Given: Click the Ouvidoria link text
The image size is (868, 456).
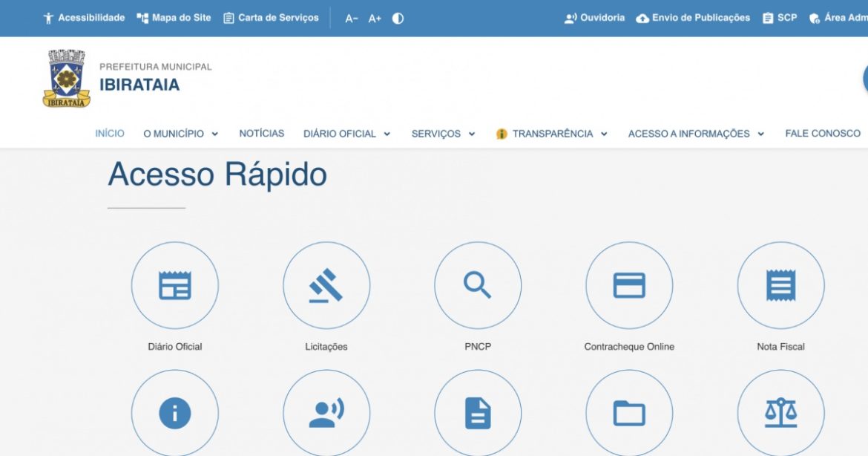Looking at the screenshot, I should 602,18.
